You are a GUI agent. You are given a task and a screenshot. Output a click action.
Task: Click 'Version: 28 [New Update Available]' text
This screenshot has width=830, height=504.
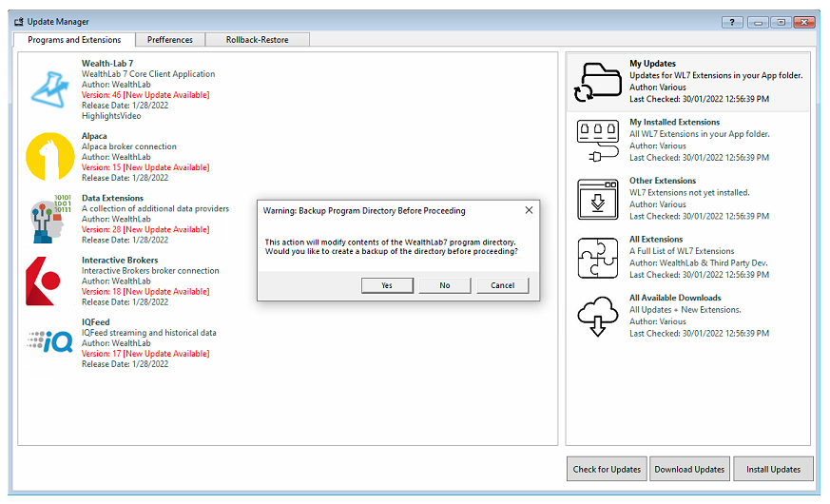pos(145,229)
